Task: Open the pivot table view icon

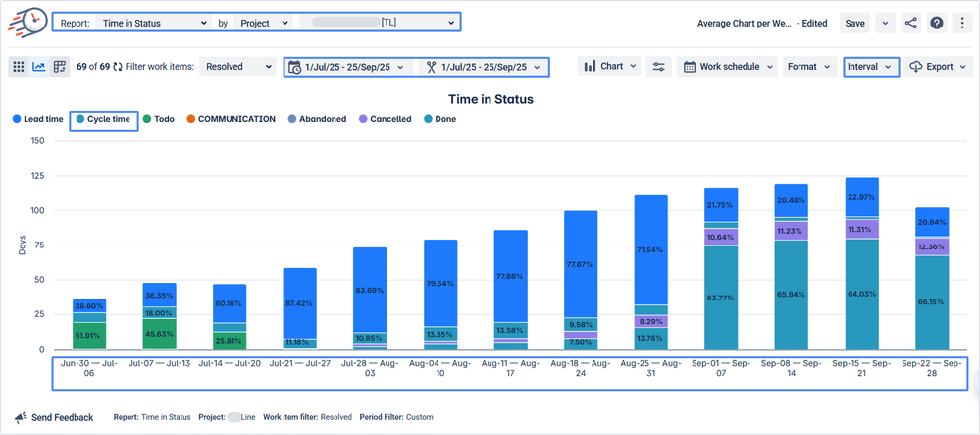Action: click(60, 67)
